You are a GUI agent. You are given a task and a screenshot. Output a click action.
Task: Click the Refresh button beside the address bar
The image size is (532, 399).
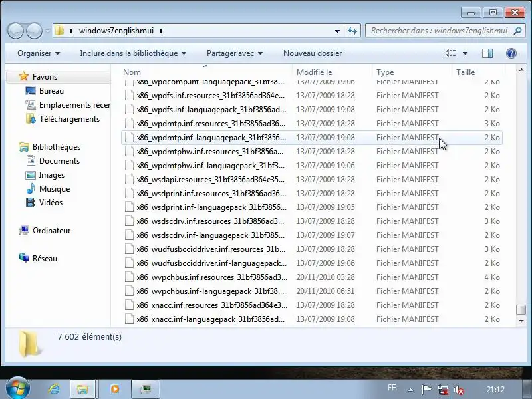[x=352, y=31]
